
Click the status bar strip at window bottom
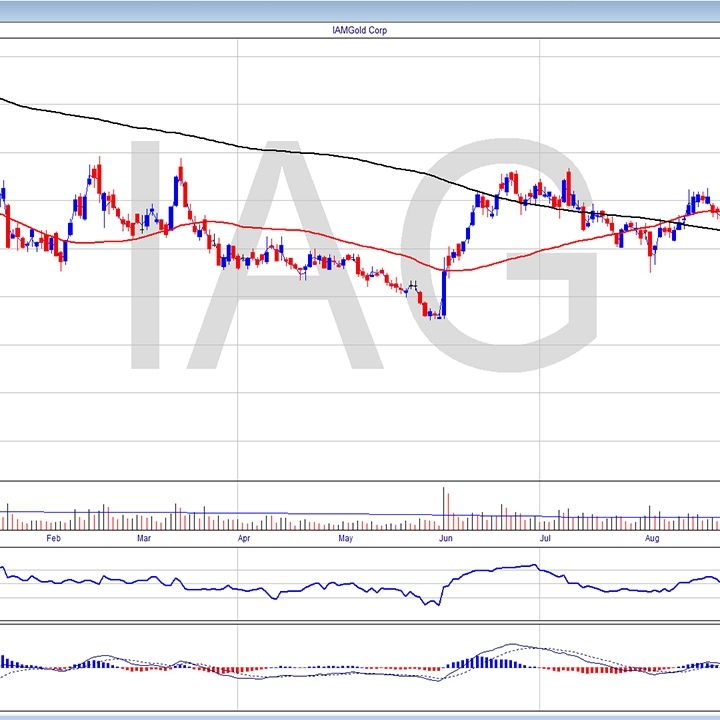tap(360, 714)
